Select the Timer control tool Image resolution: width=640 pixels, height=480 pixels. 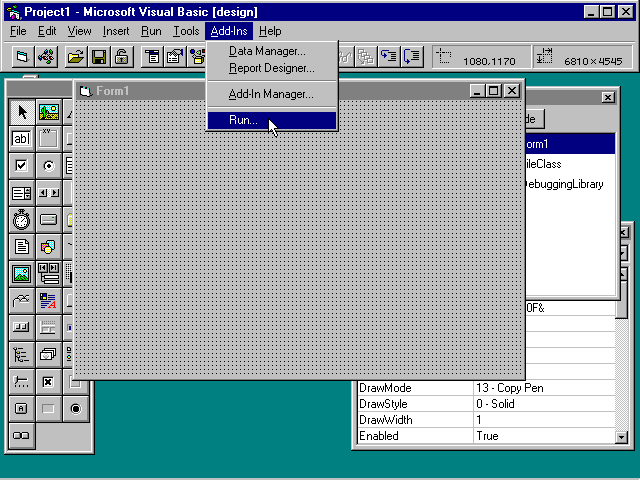click(x=21, y=220)
